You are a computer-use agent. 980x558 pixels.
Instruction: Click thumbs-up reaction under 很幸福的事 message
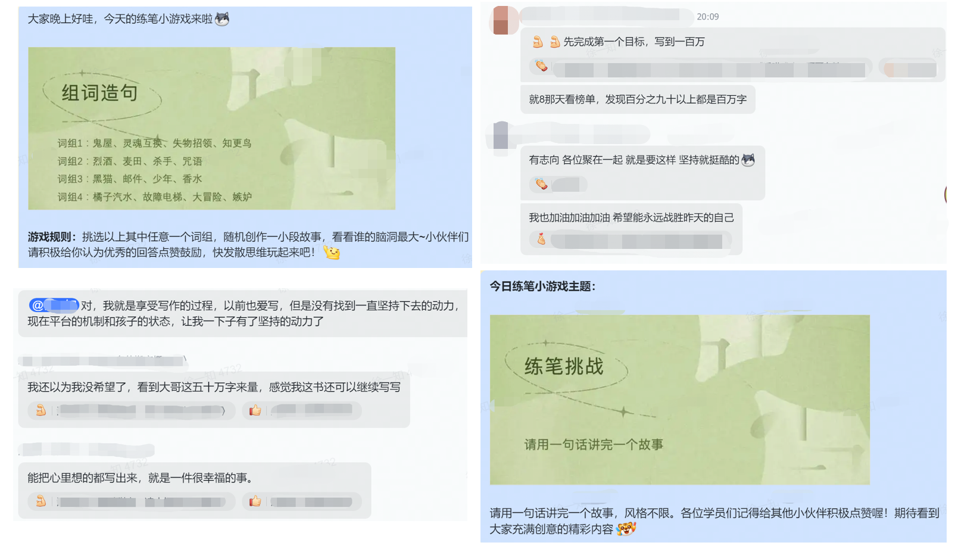(x=255, y=501)
